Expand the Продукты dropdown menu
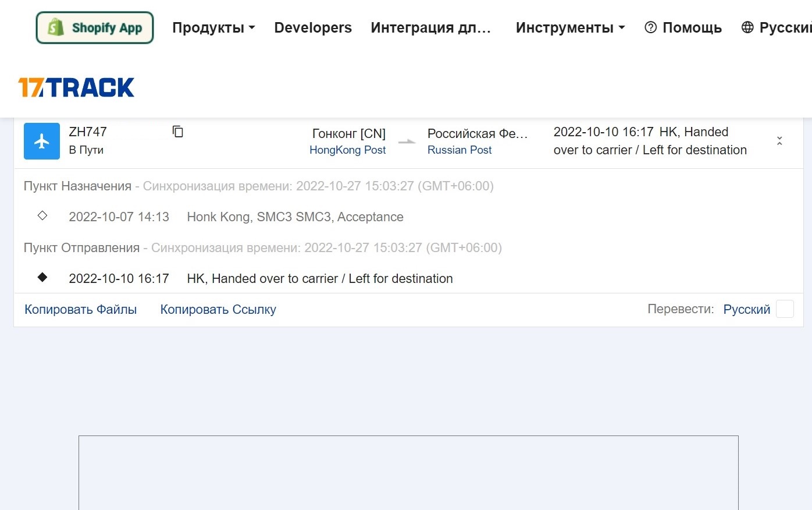Viewport: 812px width, 510px height. (x=213, y=27)
